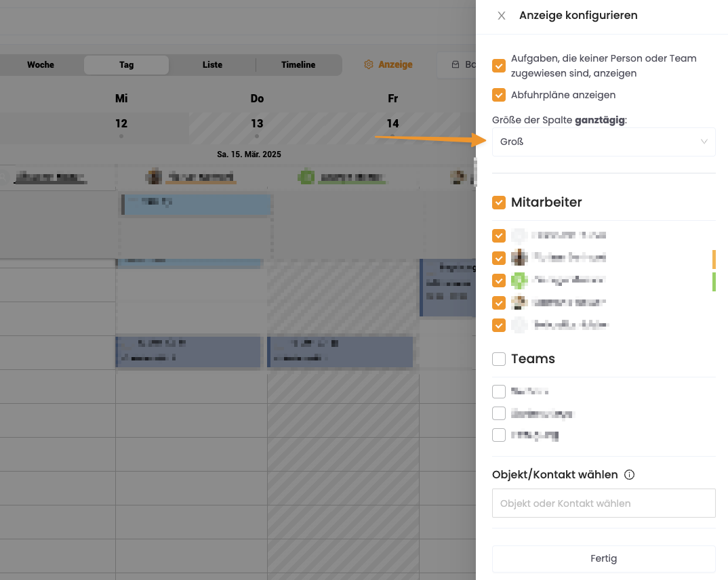Click the second employee's photo avatar
Screen dimensions: 728x580
point(519,257)
